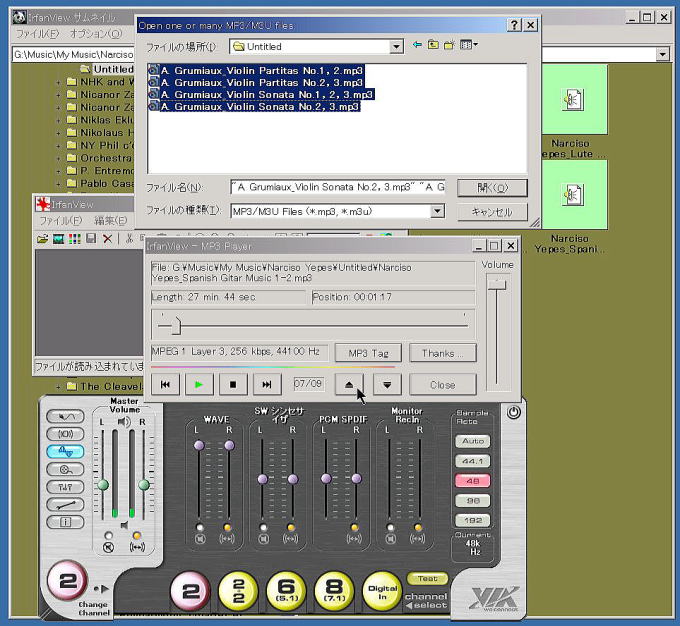Toggle Monitor RecIn mute light
Image resolution: width=680 pixels, height=626 pixels.
point(390,528)
